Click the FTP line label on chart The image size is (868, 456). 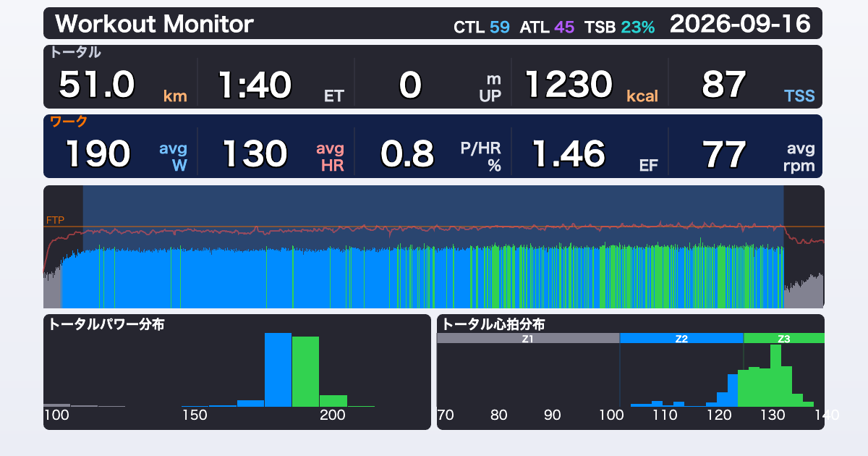[x=55, y=219]
